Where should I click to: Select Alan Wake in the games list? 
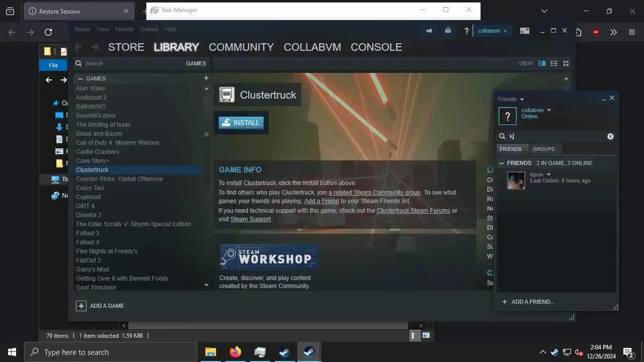click(91, 88)
